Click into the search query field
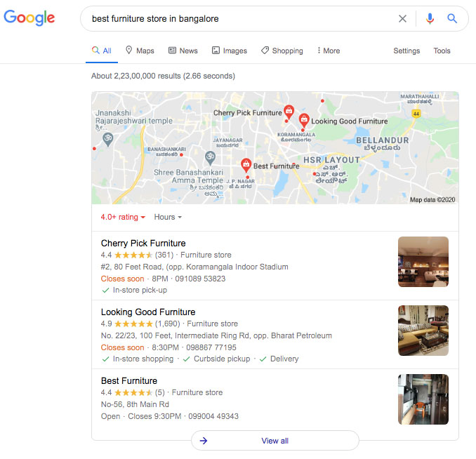The image size is (476, 459). (240, 19)
